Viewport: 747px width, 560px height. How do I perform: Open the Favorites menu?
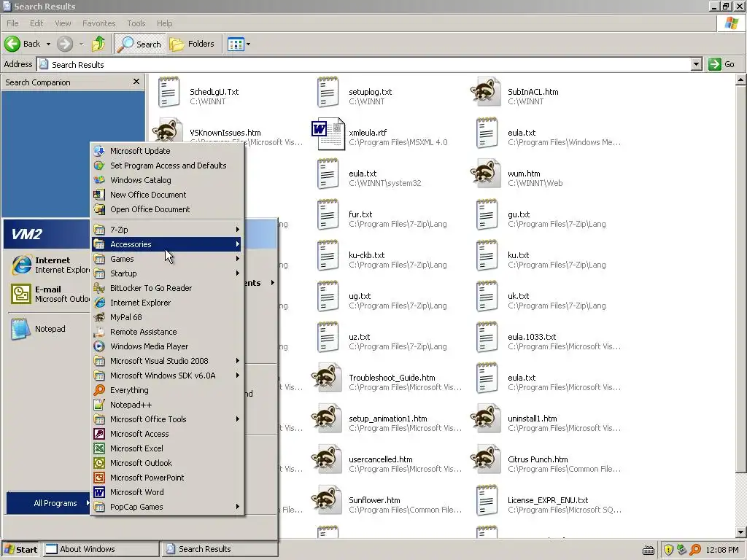click(x=98, y=23)
